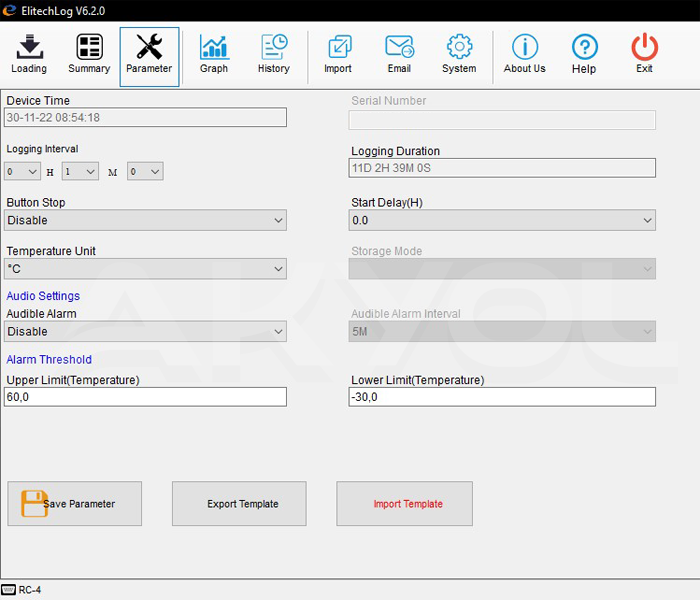The width and height of the screenshot is (700, 600).
Task: Open the About Us info icon
Action: point(525,47)
